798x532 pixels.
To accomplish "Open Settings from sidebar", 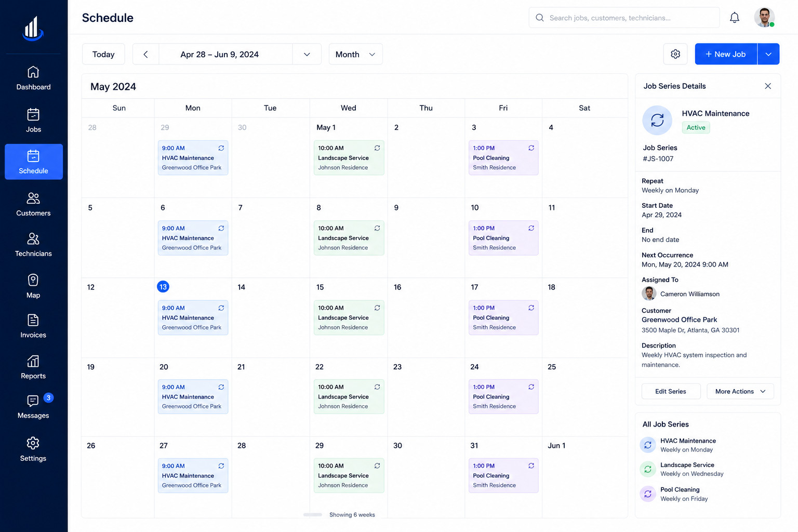I will tap(33, 449).
